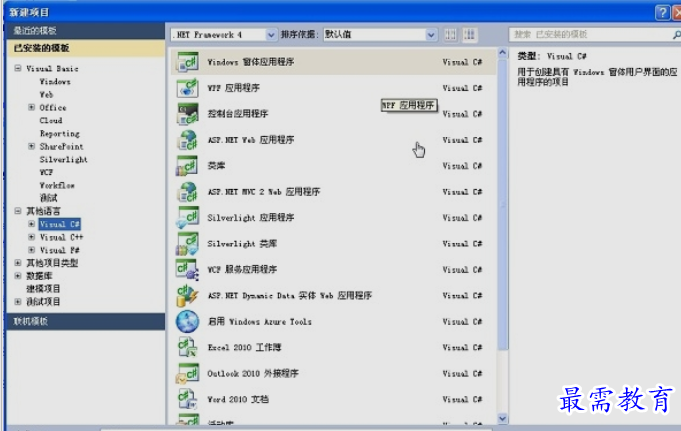The image size is (681, 431).
Task: Click the console application template icon
Action: (x=187, y=114)
